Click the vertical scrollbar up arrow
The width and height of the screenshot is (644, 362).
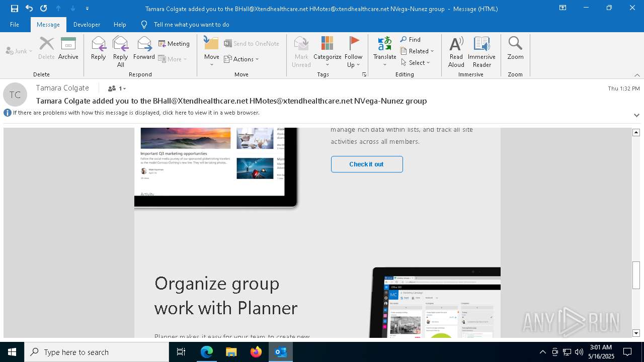[636, 132]
